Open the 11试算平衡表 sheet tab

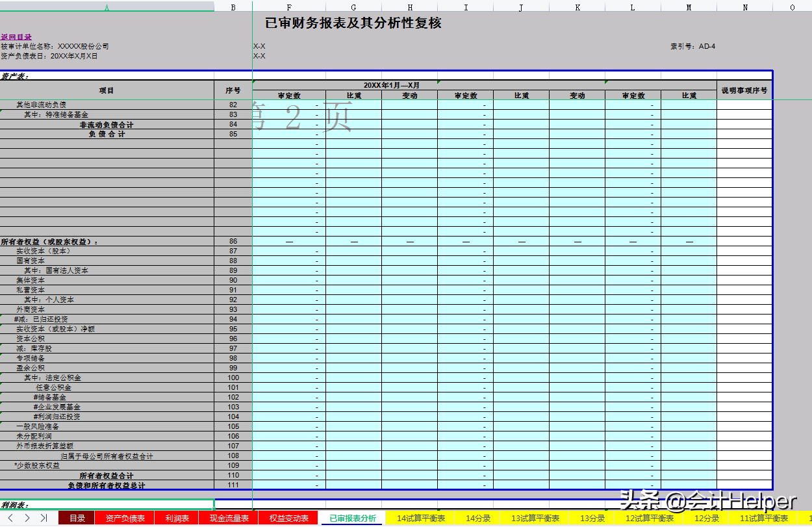coord(764,518)
